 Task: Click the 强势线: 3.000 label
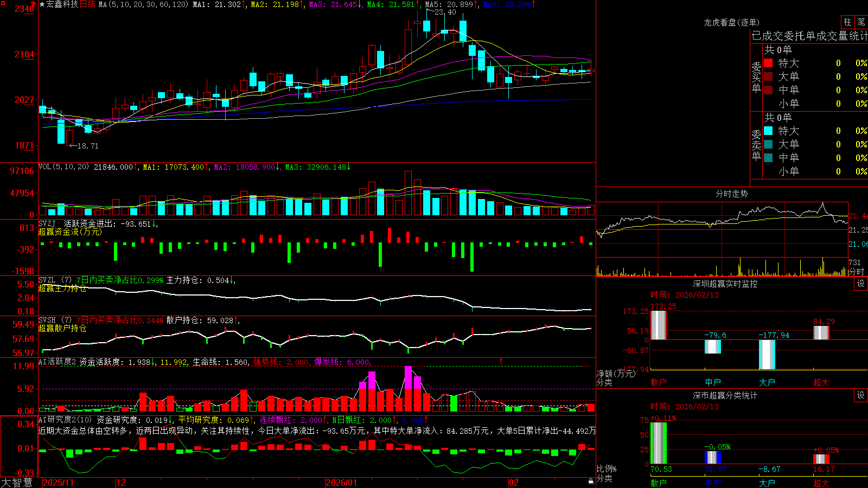coord(281,362)
